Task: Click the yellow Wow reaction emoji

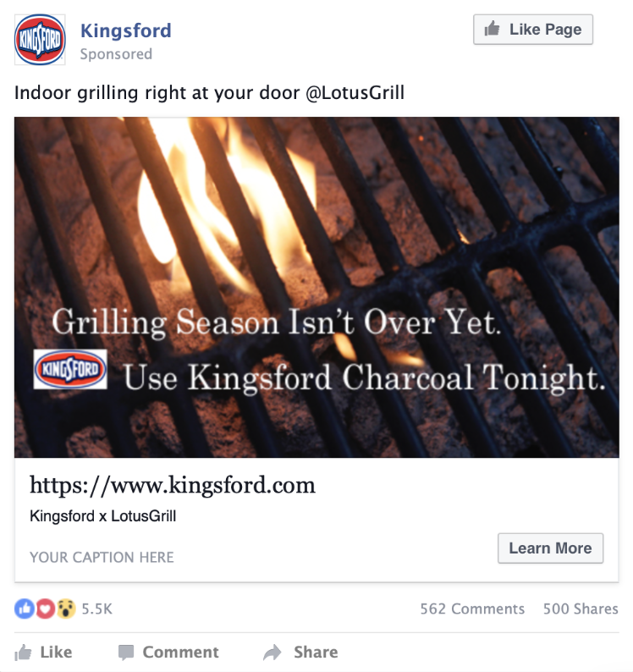Action: point(65,609)
